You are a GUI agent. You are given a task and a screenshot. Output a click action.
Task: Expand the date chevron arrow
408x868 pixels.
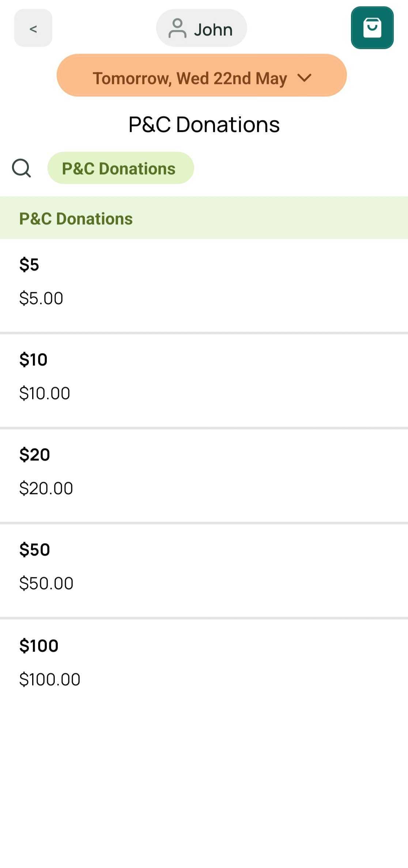click(304, 78)
